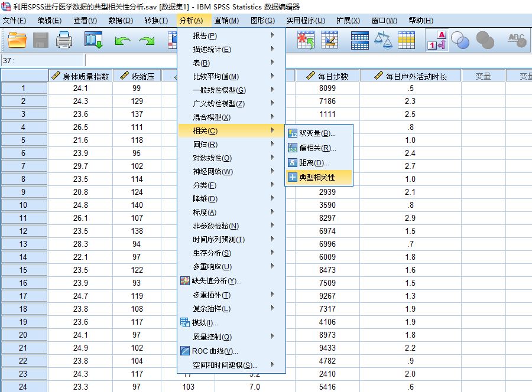Select row number 10 header
The width and height of the screenshot is (532, 392).
click(x=24, y=205)
